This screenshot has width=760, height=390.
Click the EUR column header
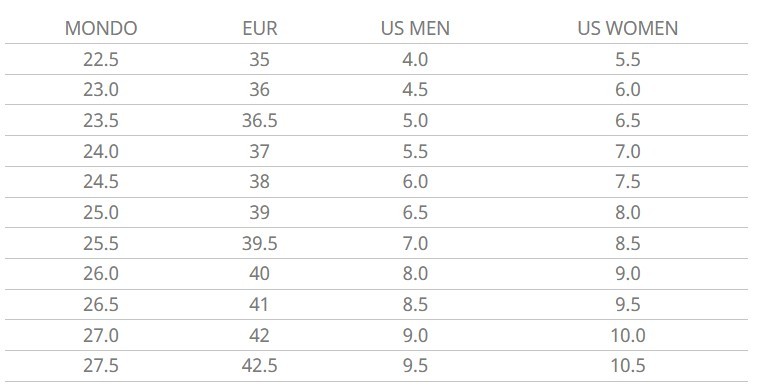260,28
